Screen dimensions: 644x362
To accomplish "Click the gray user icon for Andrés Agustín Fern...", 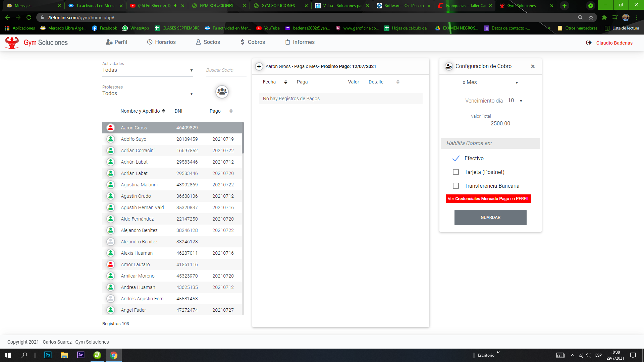I will 110,299.
